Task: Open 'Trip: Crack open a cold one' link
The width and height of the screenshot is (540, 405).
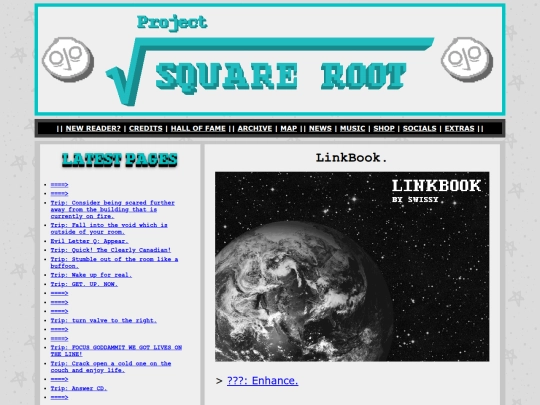Action: click(x=111, y=367)
